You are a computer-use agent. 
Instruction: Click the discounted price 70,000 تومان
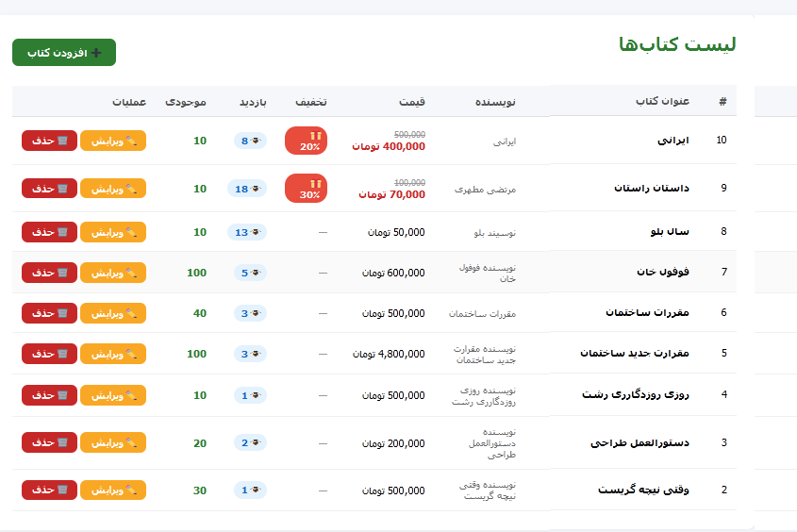[x=391, y=194]
